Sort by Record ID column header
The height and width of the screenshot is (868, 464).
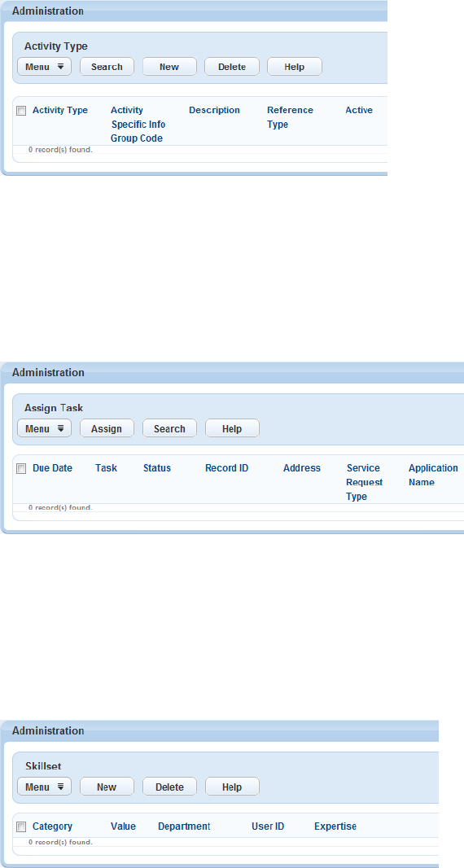click(x=227, y=468)
